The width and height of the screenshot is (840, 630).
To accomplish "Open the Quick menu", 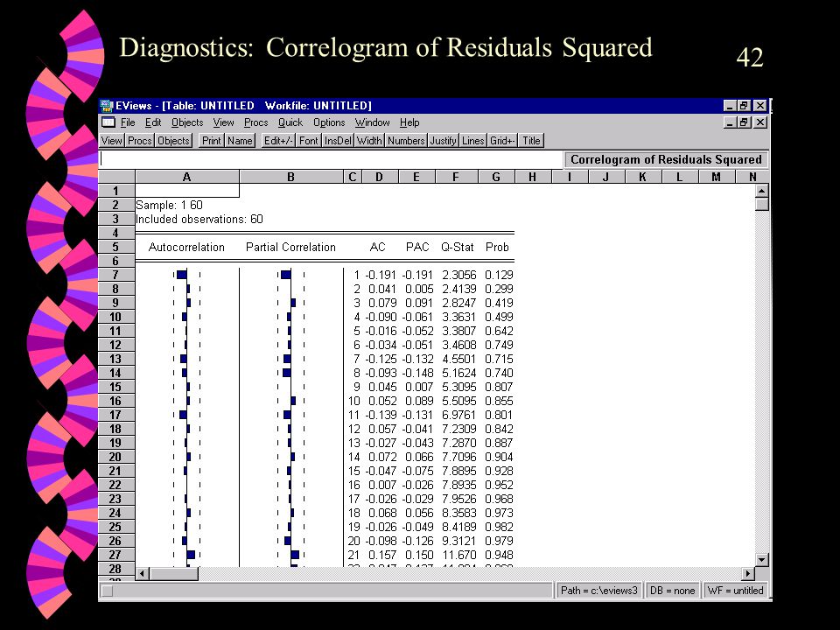I will point(290,122).
